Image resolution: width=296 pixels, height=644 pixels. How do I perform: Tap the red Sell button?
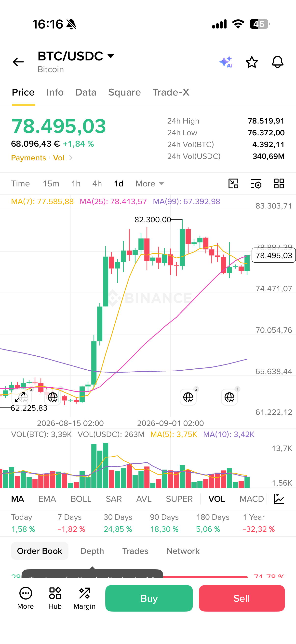pyautogui.click(x=242, y=598)
